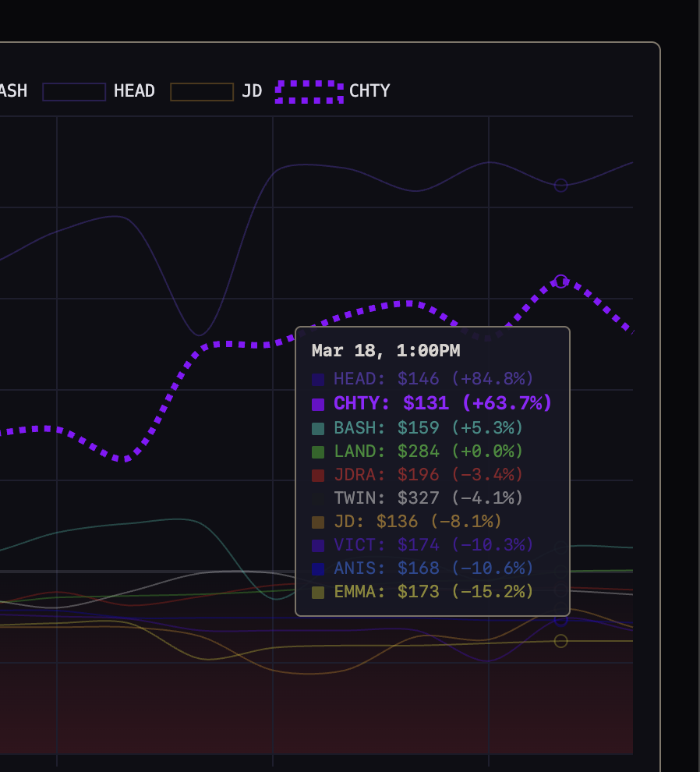
Task: Click the blue ANIS square in tooltip
Action: pos(318,569)
